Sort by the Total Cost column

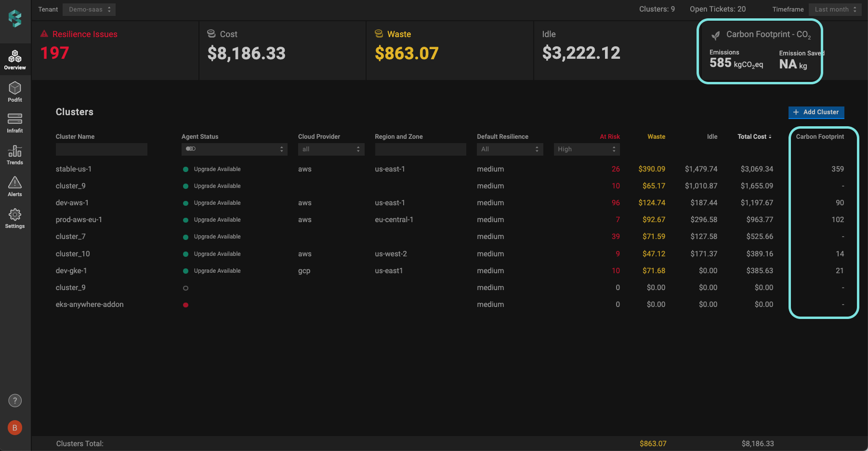coord(754,137)
